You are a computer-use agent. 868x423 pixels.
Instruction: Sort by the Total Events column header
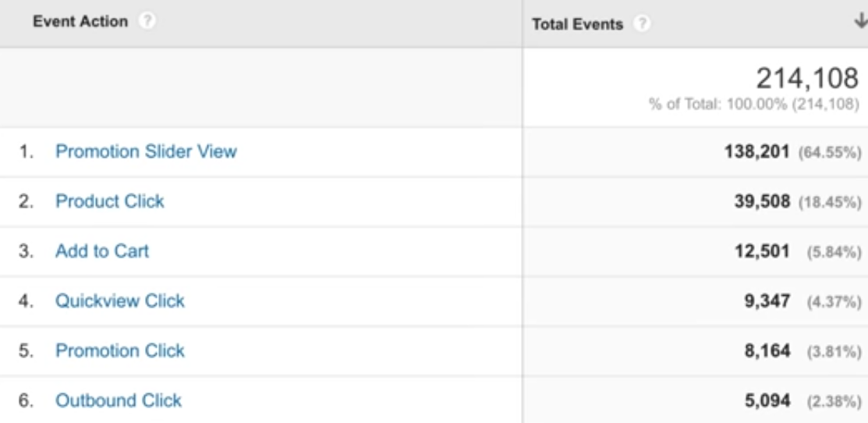577,24
